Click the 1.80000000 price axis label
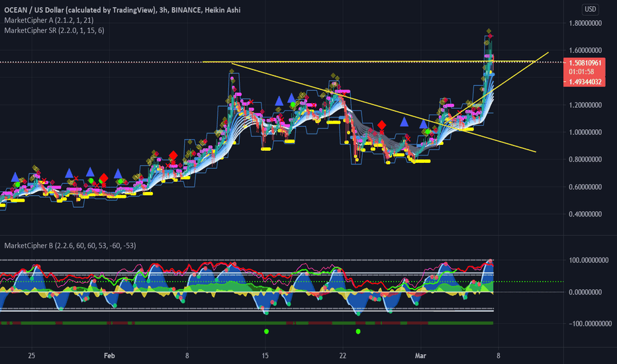This screenshot has height=364, width=617. tap(585, 23)
